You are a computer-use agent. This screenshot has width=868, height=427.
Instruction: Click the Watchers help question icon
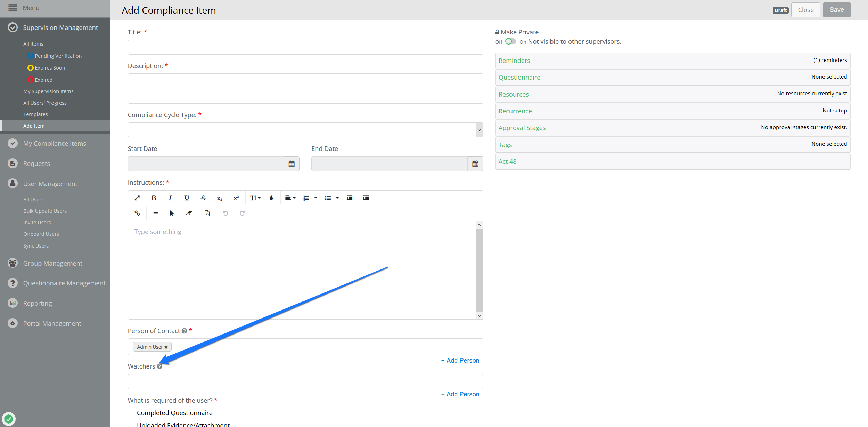point(159,366)
